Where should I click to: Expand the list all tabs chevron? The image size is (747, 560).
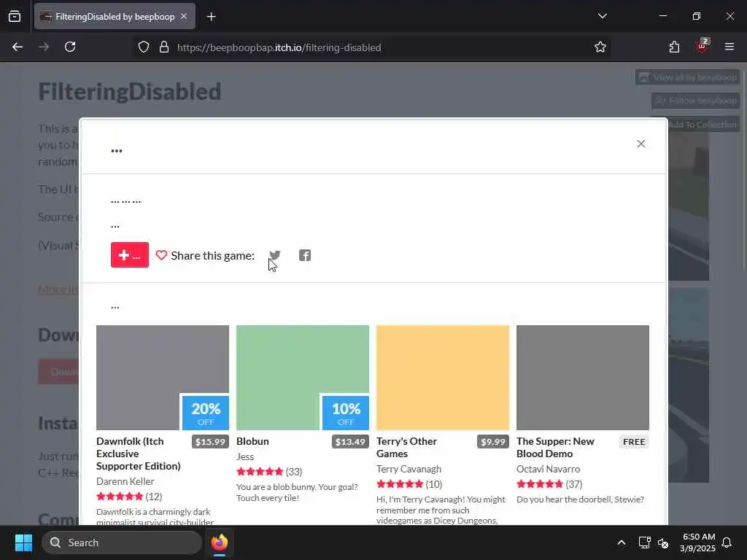(x=602, y=16)
